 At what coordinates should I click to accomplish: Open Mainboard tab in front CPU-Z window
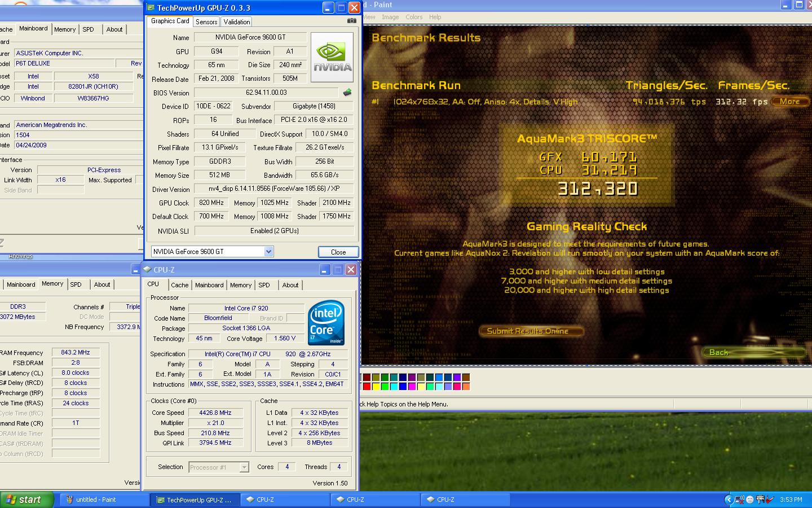click(x=209, y=285)
